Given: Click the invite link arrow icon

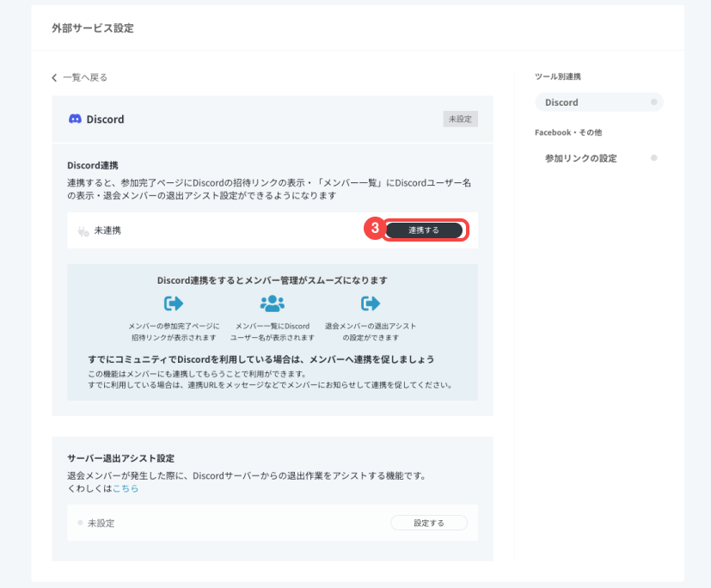Looking at the screenshot, I should tap(174, 303).
